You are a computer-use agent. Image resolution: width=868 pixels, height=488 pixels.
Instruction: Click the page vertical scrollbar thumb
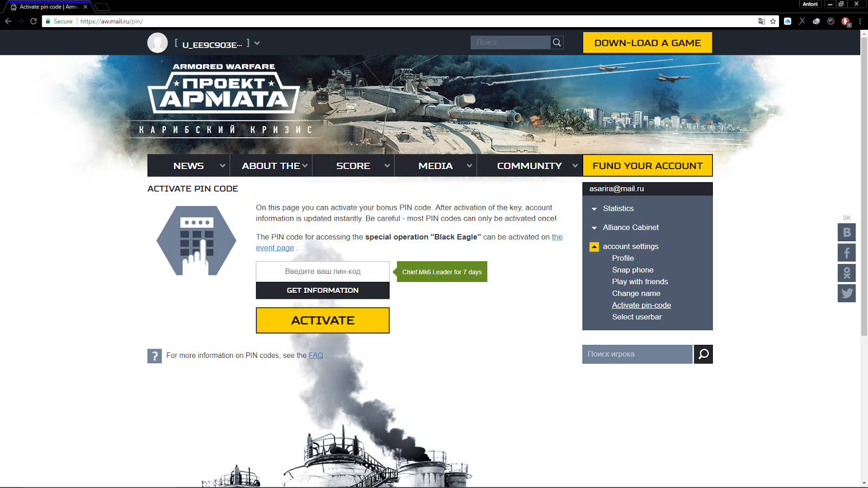pyautogui.click(x=864, y=187)
